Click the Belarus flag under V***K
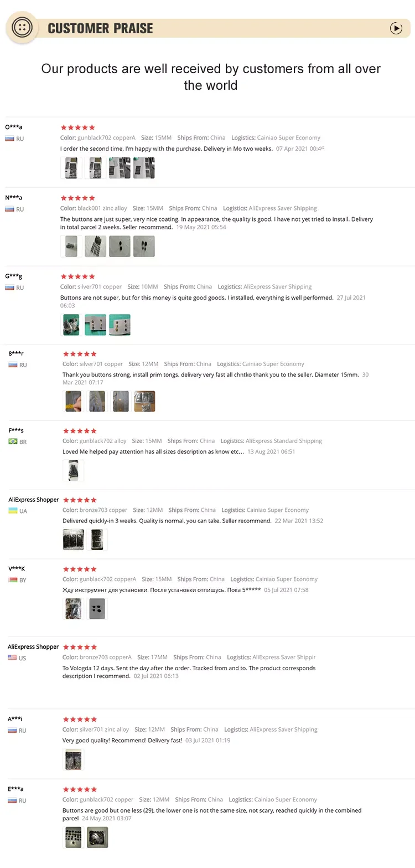This screenshot has height=868, width=415. [13, 580]
